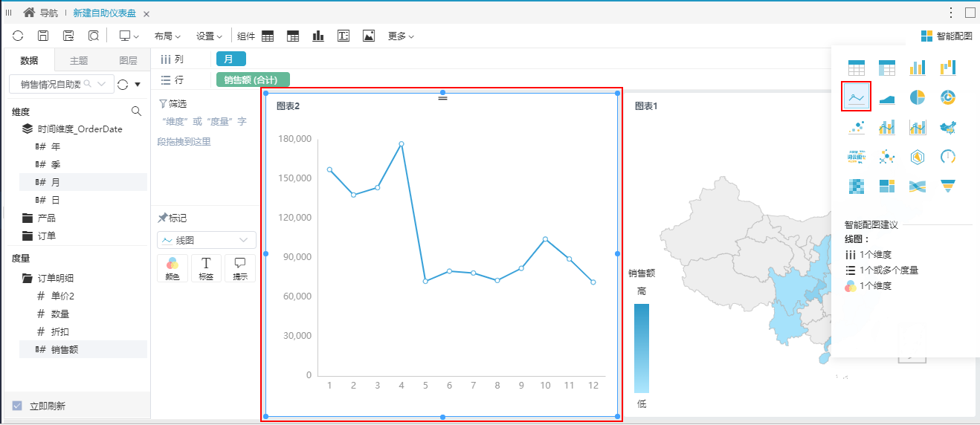Choose the line chart type
Screen dimensions: 980x425
[857, 97]
